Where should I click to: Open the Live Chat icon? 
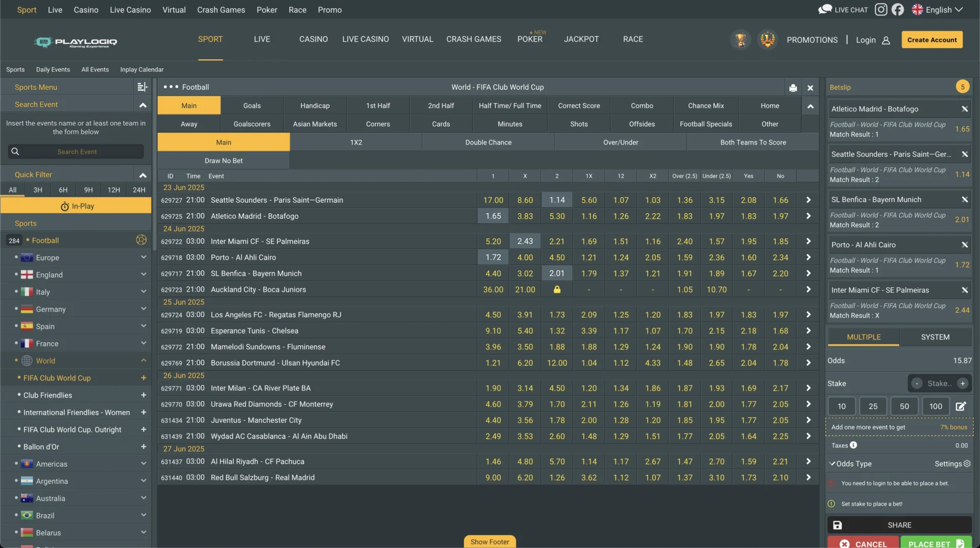click(x=825, y=9)
